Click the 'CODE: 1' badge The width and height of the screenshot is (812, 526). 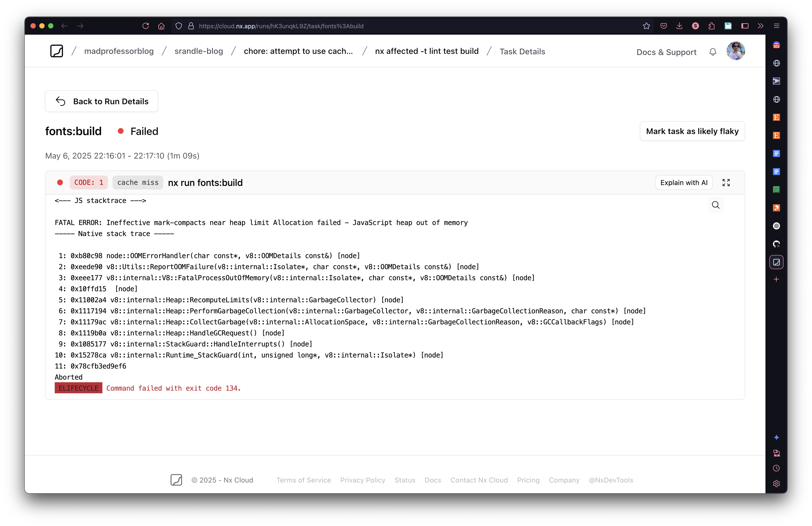(x=89, y=183)
